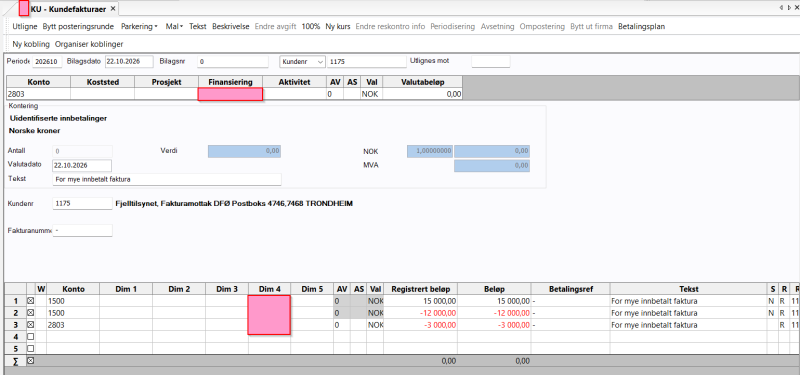This screenshot has width=800, height=375.
Task: Click the Registrert beløp column header
Action: tap(421, 289)
